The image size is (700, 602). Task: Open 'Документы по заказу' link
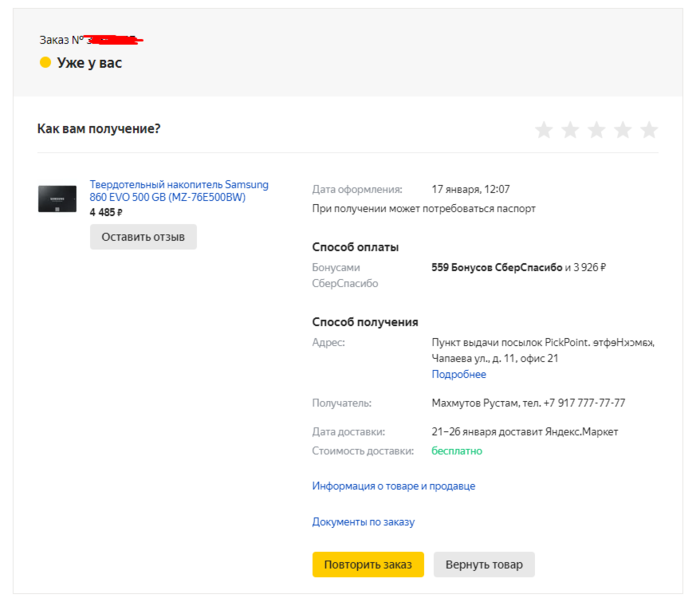363,522
